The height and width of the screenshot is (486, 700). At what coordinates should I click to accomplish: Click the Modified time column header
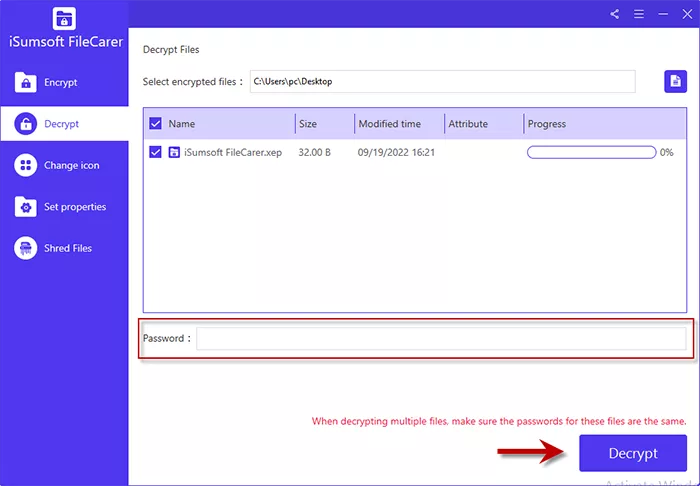[x=390, y=124]
